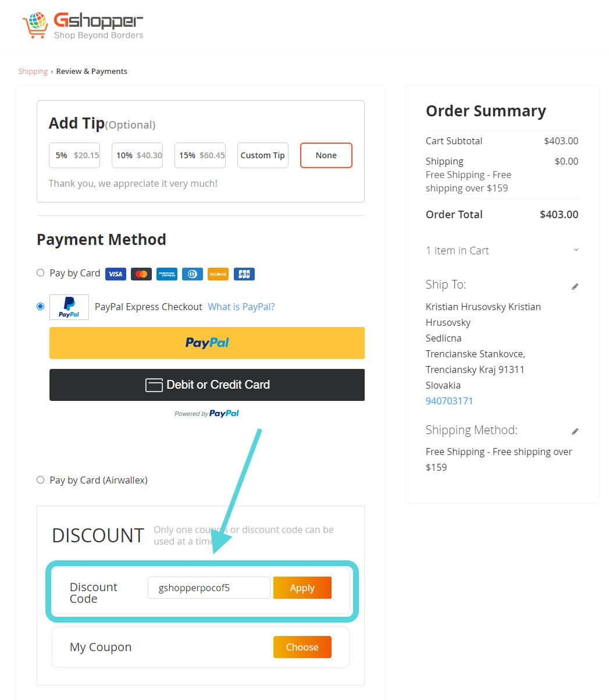Image resolution: width=609 pixels, height=700 pixels.
Task: Click the Mastercard icon
Action: (x=141, y=273)
